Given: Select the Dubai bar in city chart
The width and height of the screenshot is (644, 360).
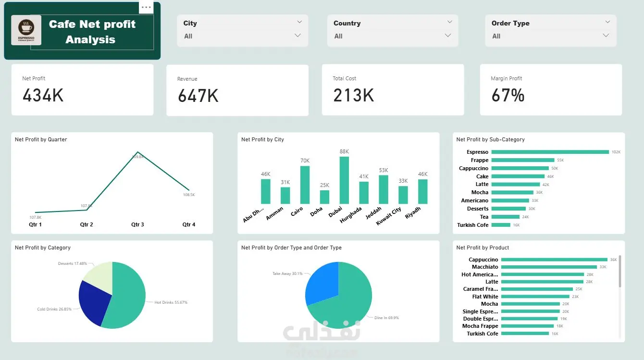Looking at the screenshot, I should tap(344, 180).
